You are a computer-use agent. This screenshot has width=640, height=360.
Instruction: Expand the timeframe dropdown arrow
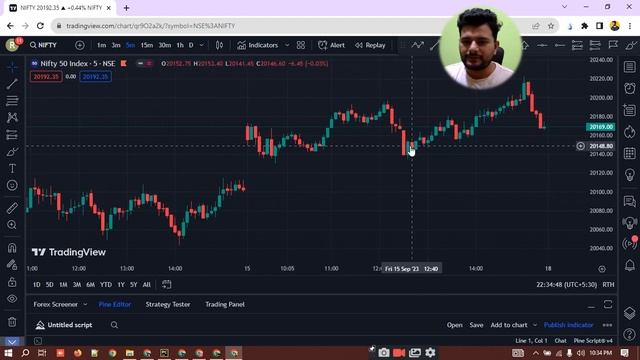click(x=202, y=45)
